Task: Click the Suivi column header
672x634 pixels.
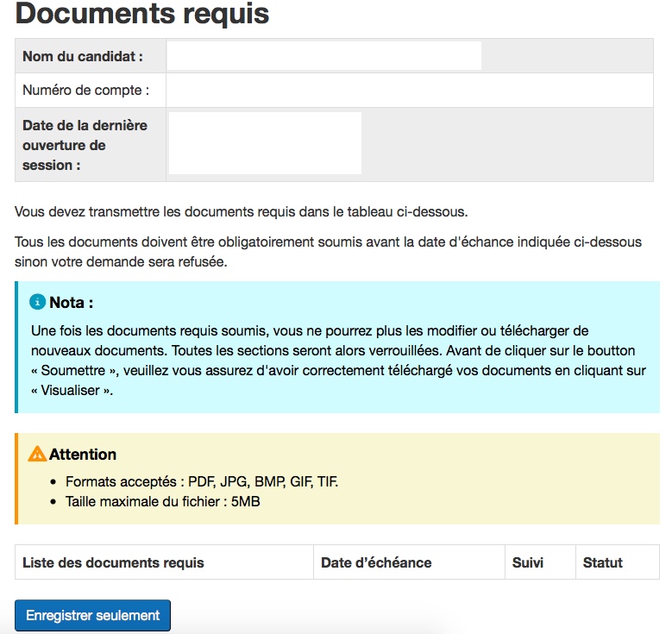Action: click(528, 562)
